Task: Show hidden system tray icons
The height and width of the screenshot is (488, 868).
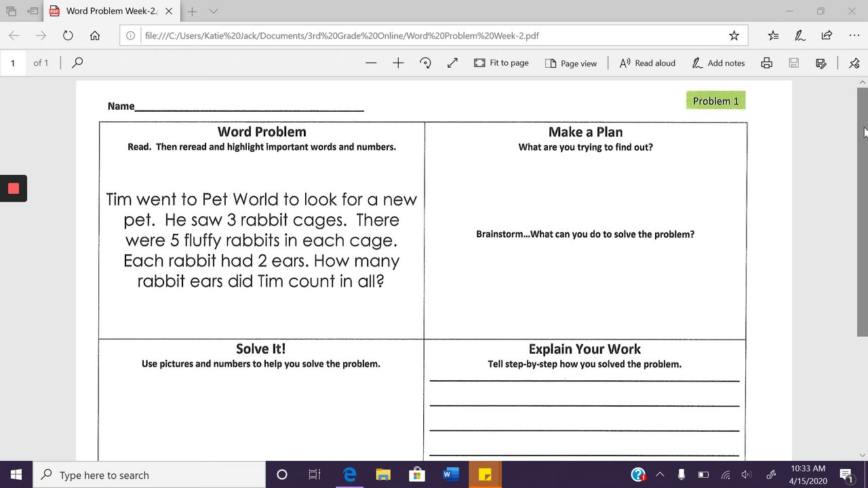Action: click(x=660, y=474)
